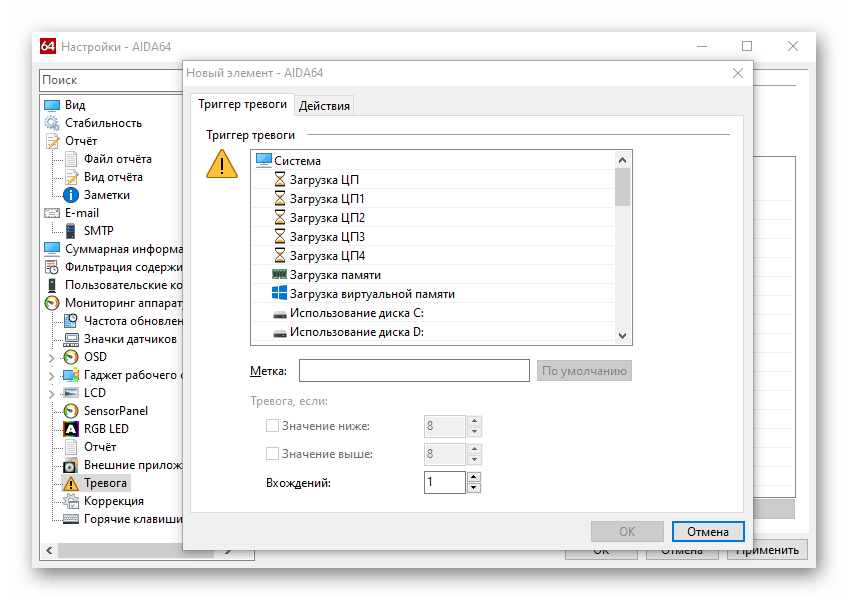Select Загрузка ЦП1 row

(x=433, y=199)
